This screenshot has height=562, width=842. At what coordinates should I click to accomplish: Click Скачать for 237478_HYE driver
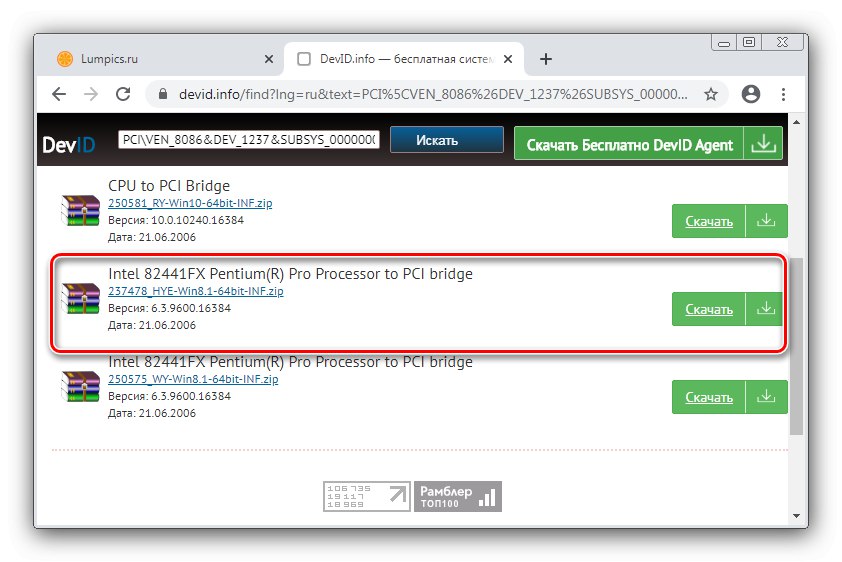709,309
